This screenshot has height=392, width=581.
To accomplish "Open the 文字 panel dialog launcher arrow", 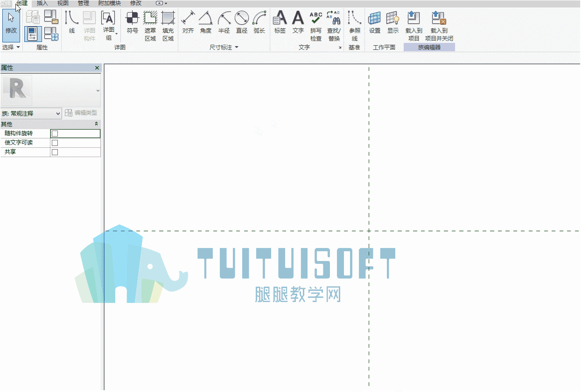I will [x=340, y=48].
